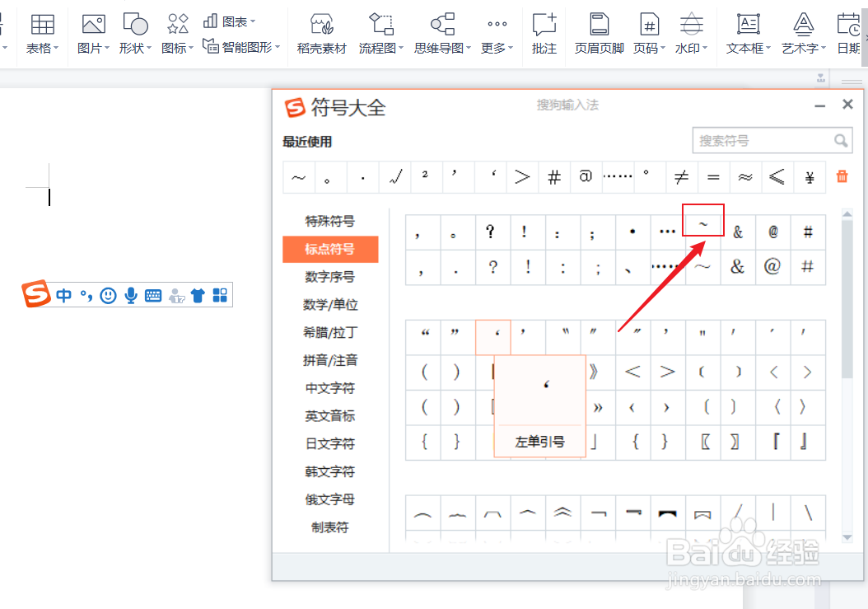Viewport: 868px width, 609px height.
Task: Select the 数学/单位 category
Action: (x=330, y=304)
